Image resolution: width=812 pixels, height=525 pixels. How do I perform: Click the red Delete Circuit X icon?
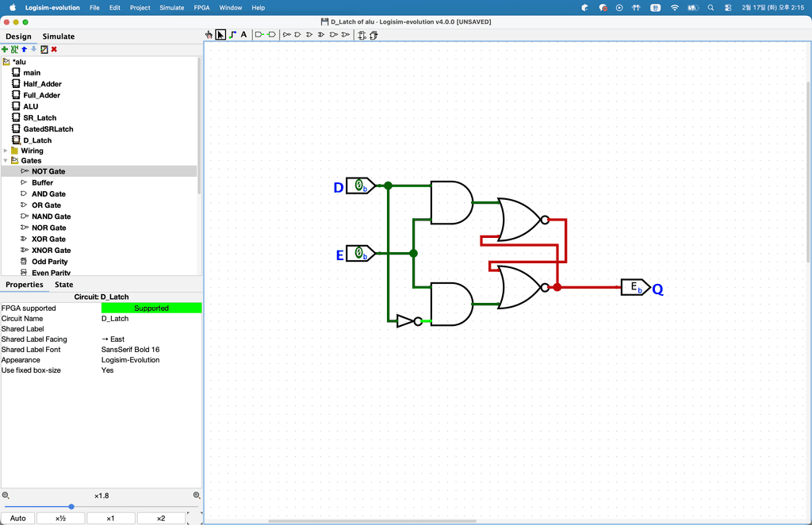[54, 49]
